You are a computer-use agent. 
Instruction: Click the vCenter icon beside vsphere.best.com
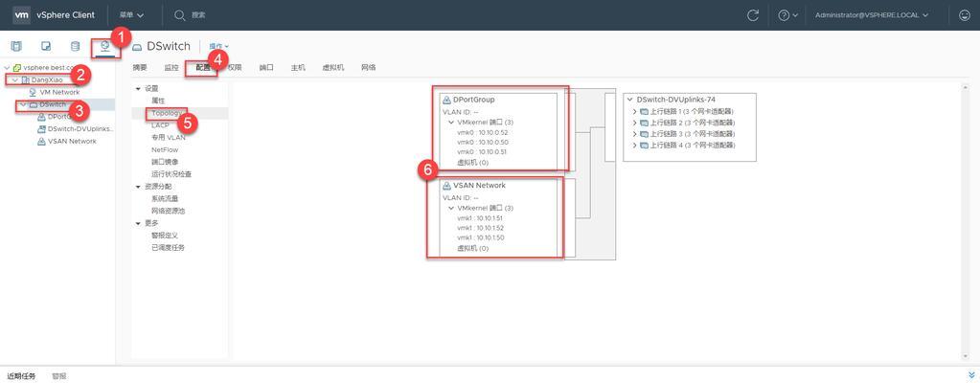coord(17,67)
